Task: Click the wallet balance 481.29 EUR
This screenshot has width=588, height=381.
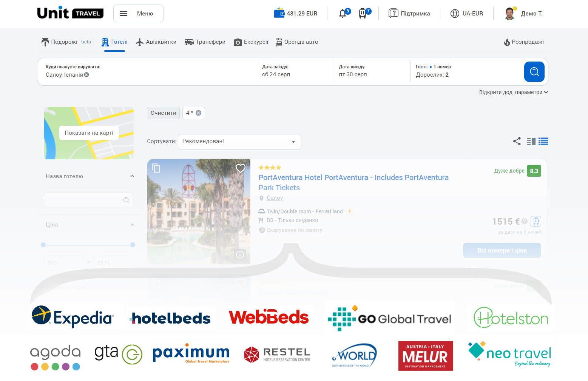Action: point(296,14)
